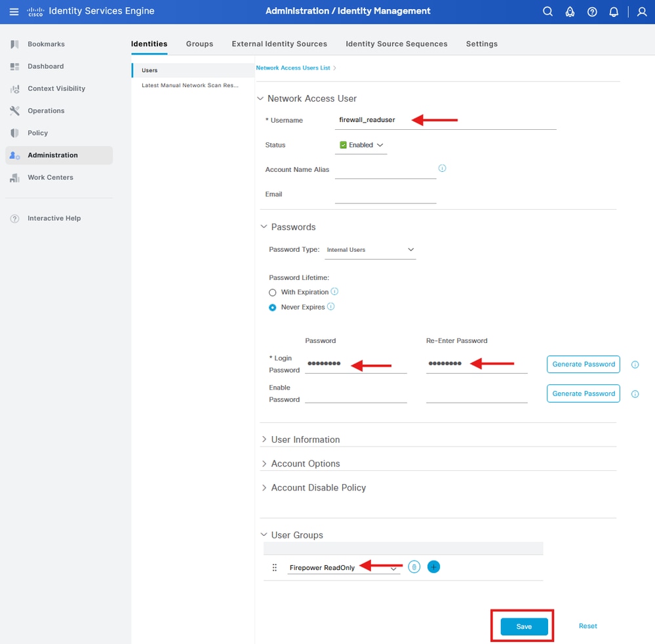Open the notifications bell icon

click(x=614, y=12)
